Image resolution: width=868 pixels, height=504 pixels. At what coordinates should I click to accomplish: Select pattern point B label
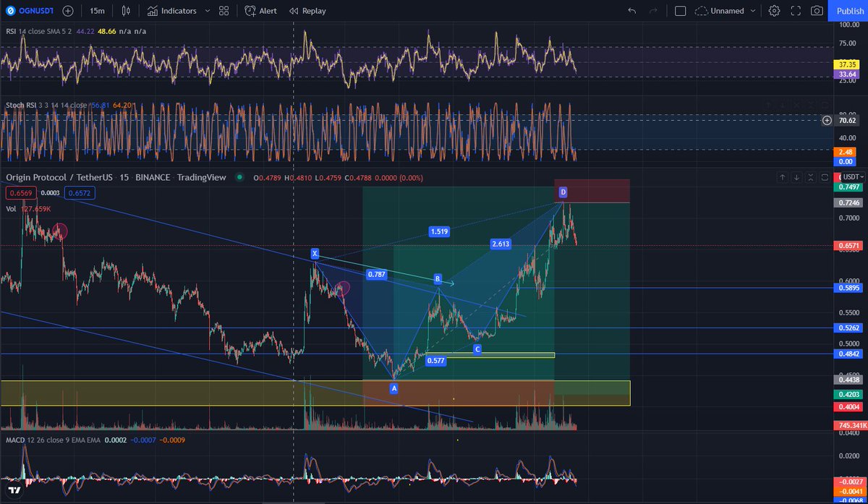point(438,278)
